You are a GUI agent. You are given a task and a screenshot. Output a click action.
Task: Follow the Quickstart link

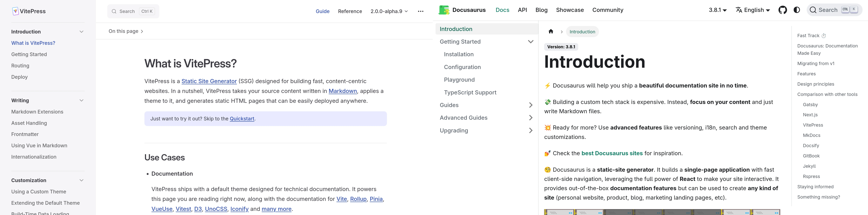click(242, 119)
